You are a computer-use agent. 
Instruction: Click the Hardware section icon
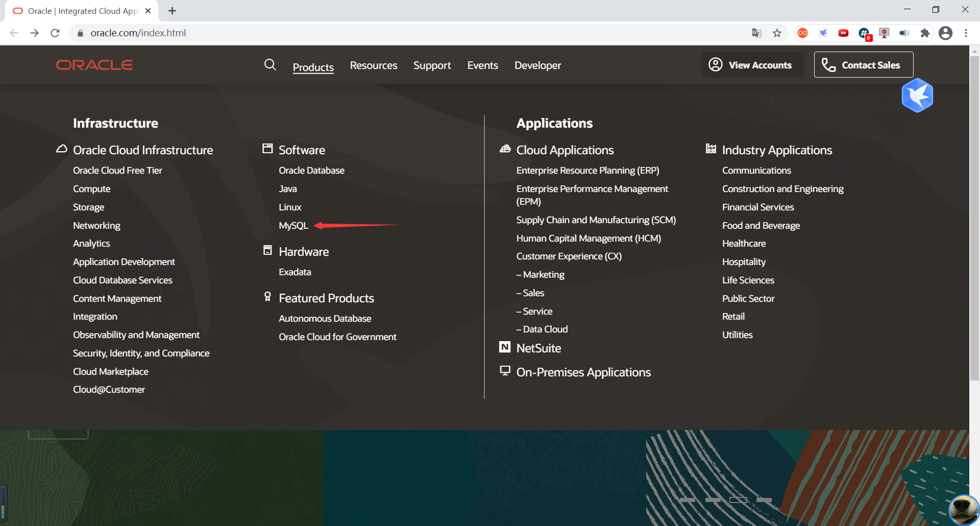[267, 250]
